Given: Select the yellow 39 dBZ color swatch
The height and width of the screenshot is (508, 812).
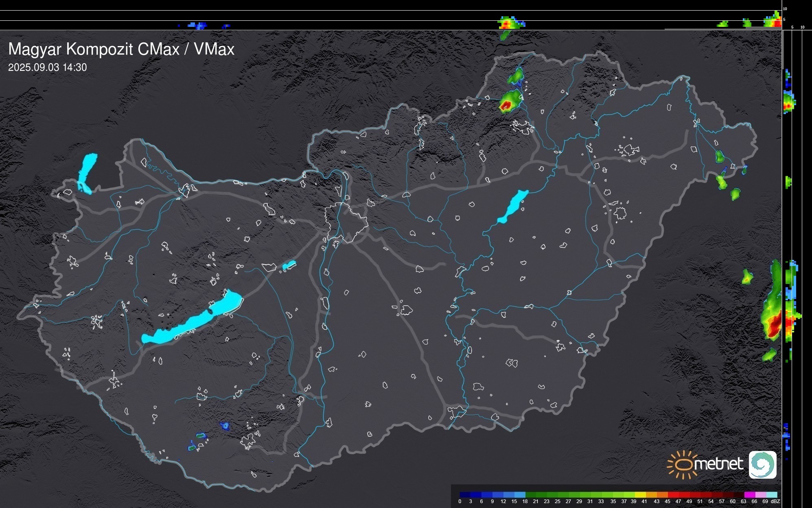Looking at the screenshot, I should (x=640, y=495).
